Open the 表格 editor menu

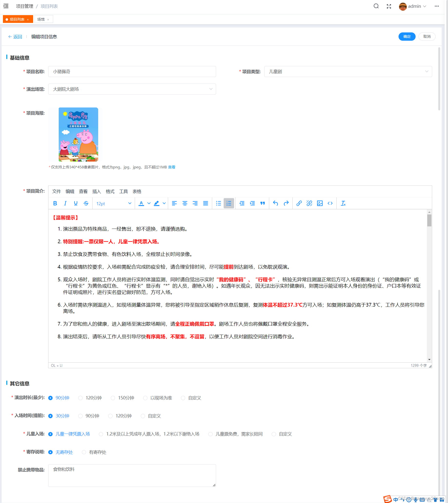tap(137, 192)
